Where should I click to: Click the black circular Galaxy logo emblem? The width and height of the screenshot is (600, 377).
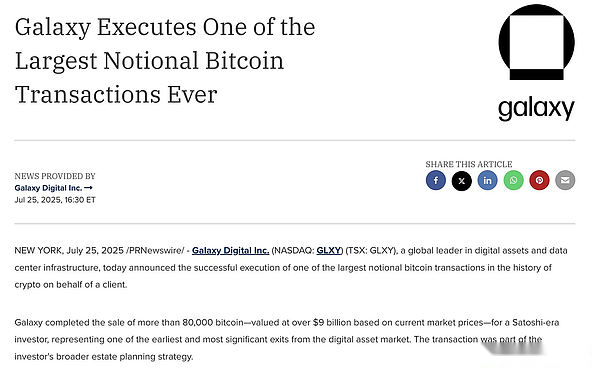(x=536, y=42)
